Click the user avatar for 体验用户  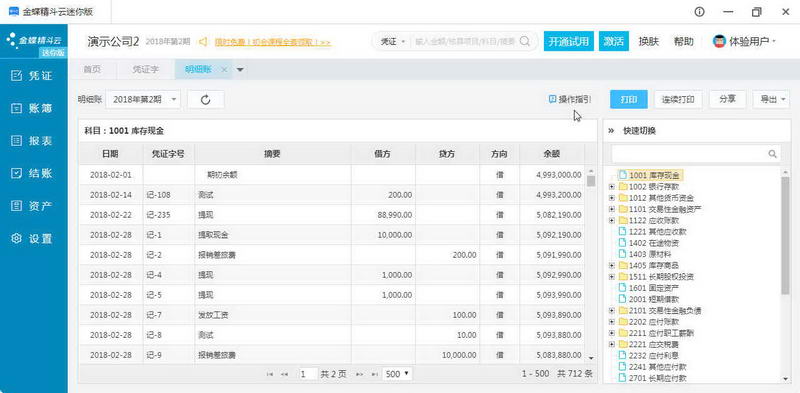[719, 42]
